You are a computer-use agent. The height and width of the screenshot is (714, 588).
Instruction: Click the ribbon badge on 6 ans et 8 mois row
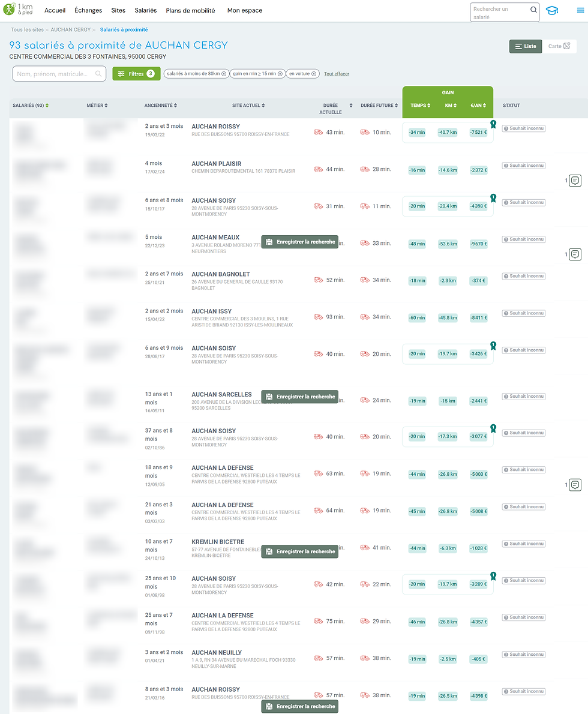click(493, 198)
